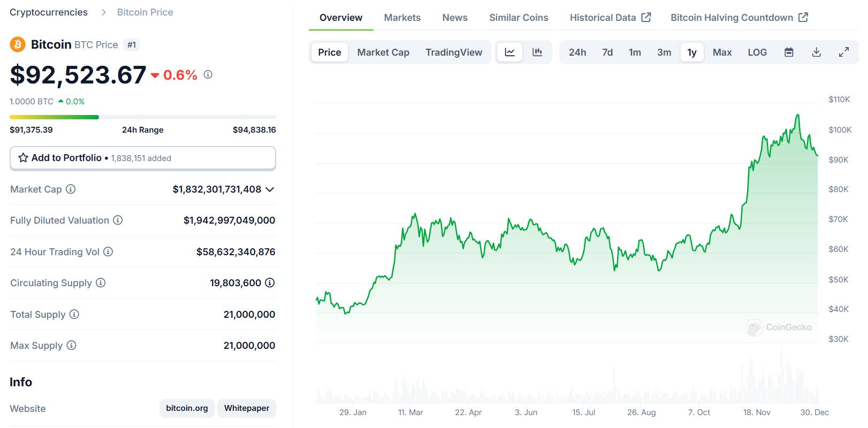Click market cap value $1,832,301,731,408

[217, 189]
